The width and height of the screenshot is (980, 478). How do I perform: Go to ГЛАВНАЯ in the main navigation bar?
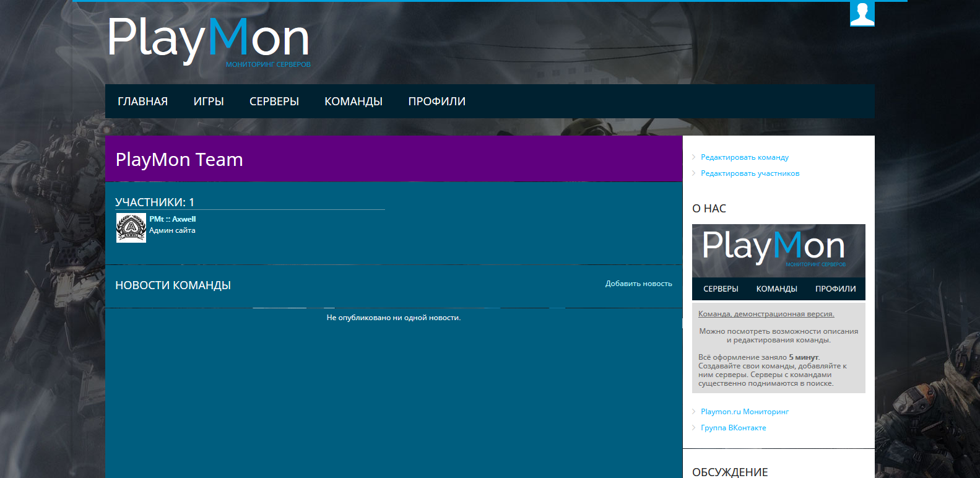pyautogui.click(x=142, y=102)
